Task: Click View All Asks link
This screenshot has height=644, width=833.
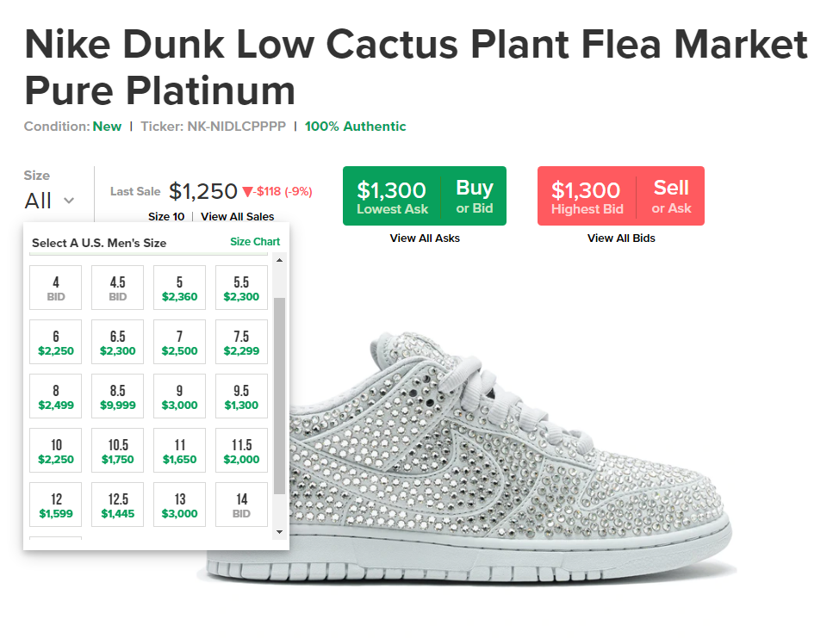Action: 425,238
